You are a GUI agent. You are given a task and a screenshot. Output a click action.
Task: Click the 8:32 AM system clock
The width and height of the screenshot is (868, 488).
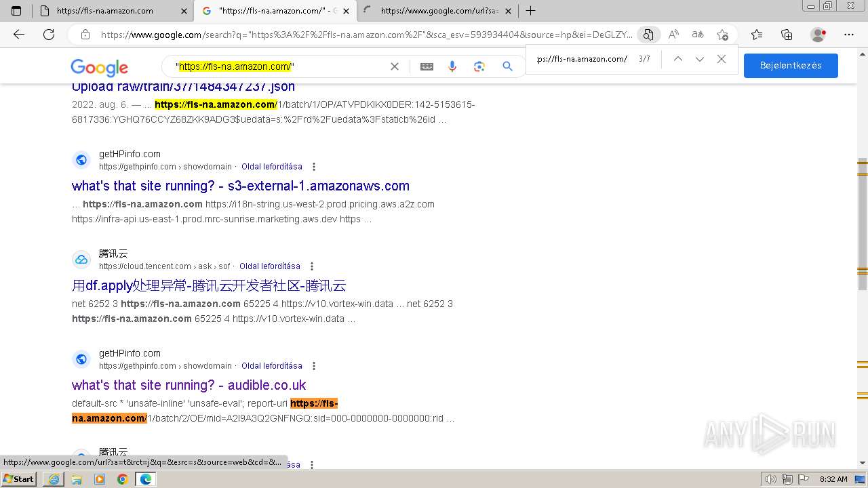click(x=833, y=479)
